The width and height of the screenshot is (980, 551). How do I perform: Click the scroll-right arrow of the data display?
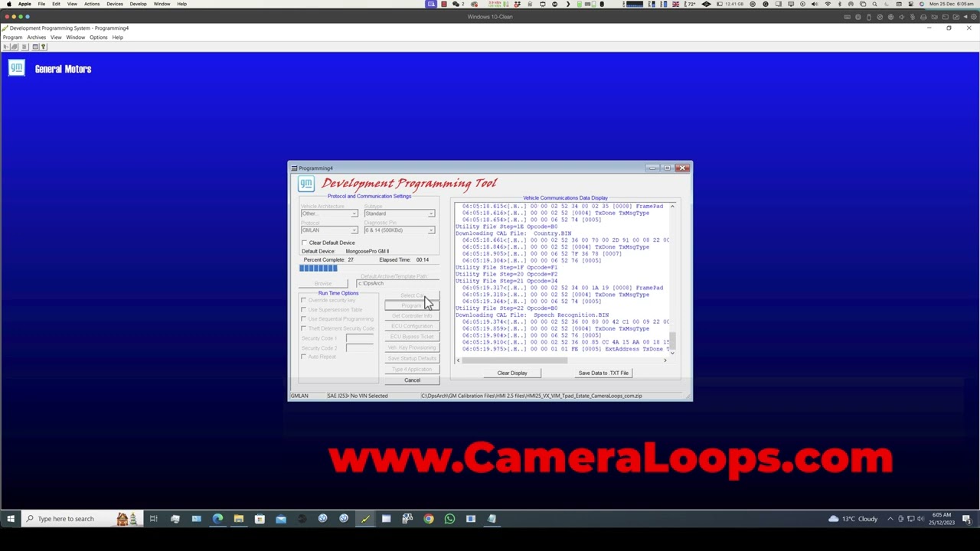click(665, 360)
